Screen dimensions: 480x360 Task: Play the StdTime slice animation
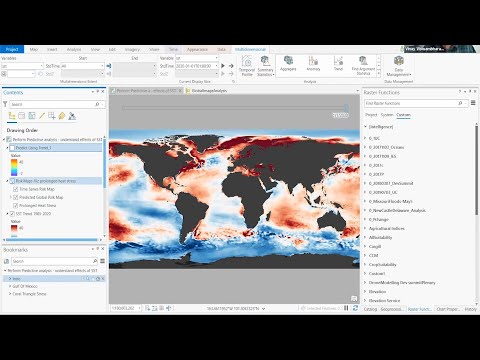223,66
